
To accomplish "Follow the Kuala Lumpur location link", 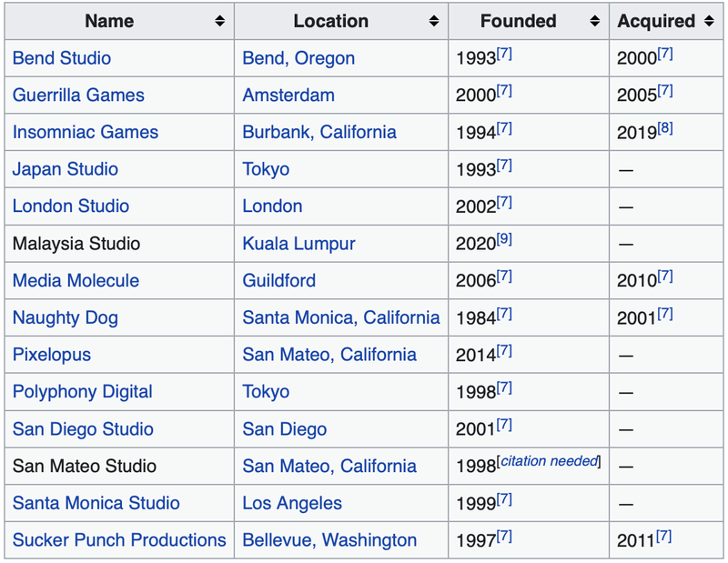I will pos(298,244).
